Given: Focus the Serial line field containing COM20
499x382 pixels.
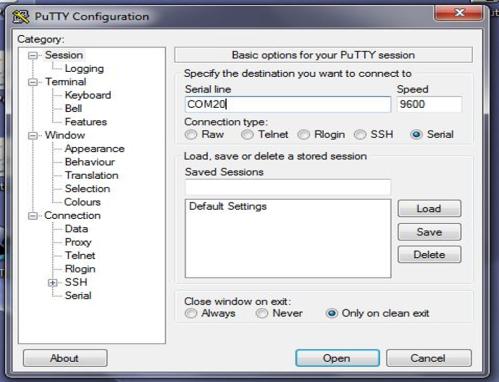Looking at the screenshot, I should click(288, 104).
